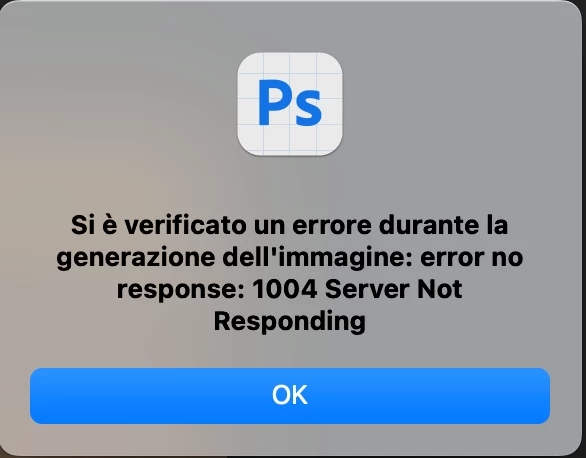Click the grid-patterned Photoshop logo tile
The image size is (586, 458).
tap(290, 104)
